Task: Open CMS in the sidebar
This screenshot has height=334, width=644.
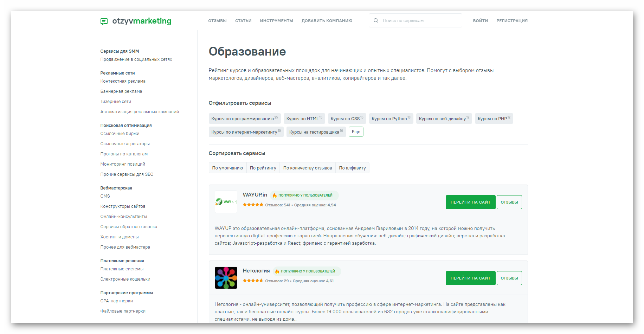Action: (105, 196)
